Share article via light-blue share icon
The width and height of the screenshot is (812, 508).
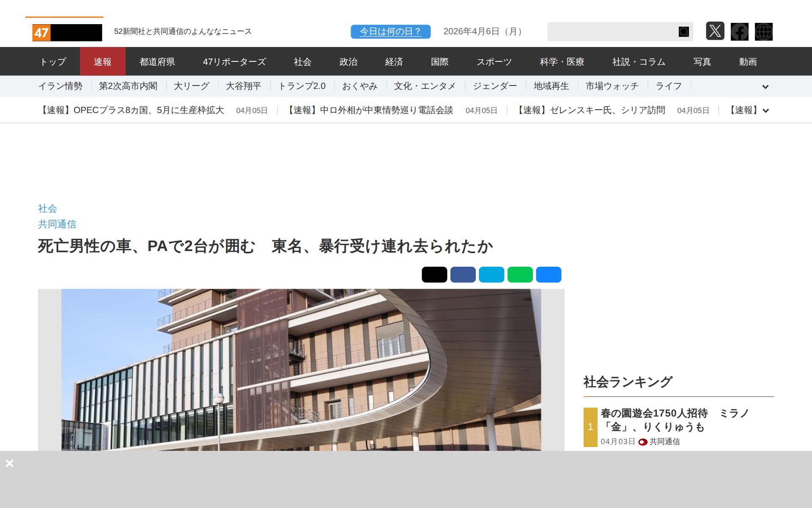[491, 274]
